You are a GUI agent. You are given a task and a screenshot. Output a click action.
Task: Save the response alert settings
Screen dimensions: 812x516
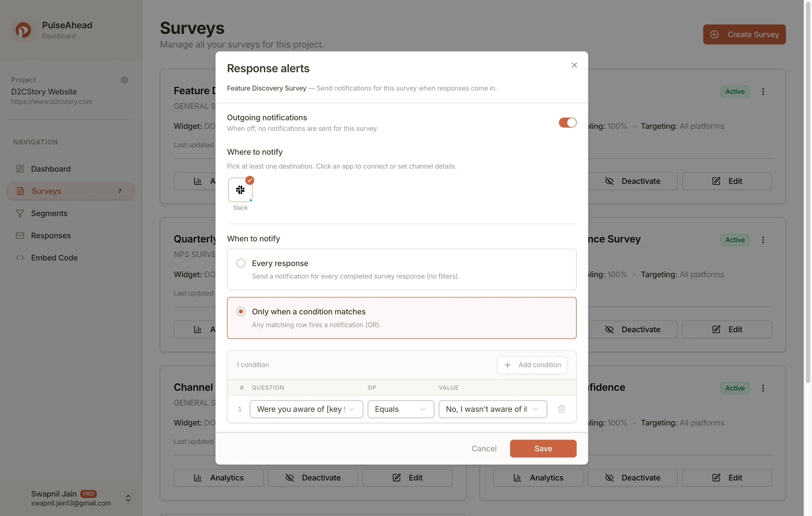pos(543,448)
